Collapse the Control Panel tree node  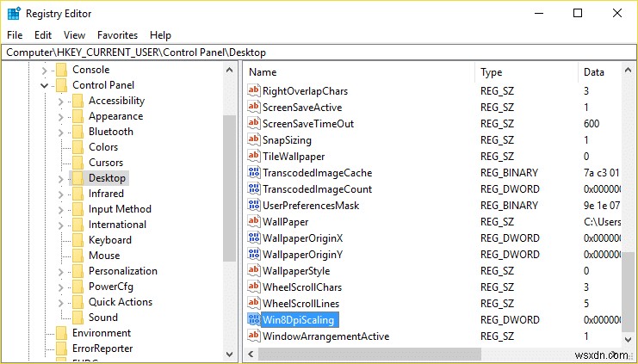(44, 85)
